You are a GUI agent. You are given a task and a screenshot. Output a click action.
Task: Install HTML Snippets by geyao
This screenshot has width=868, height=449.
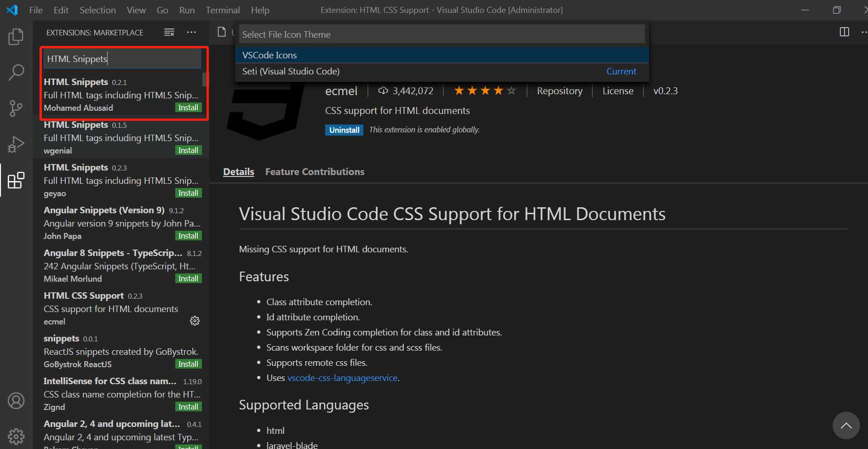(188, 193)
